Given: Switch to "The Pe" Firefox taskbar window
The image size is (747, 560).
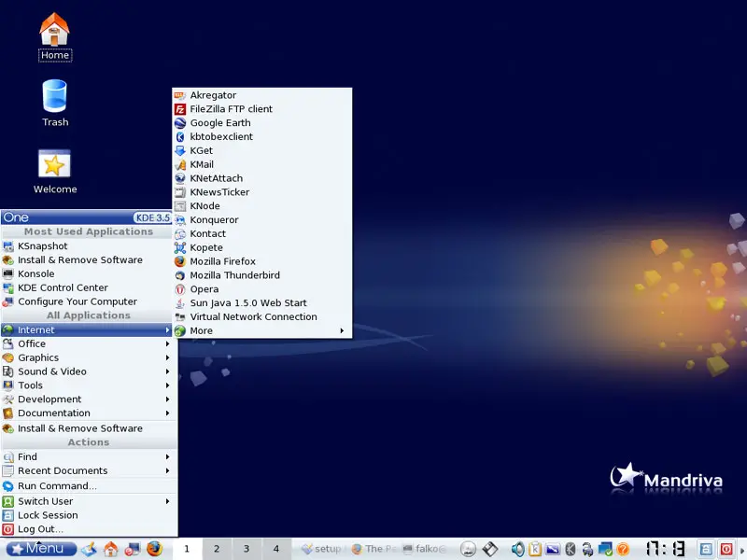Looking at the screenshot, I should pyautogui.click(x=373, y=549).
